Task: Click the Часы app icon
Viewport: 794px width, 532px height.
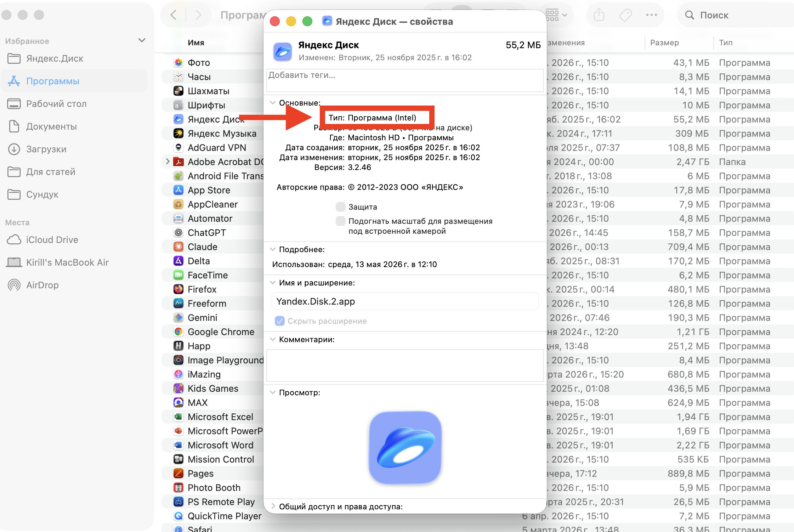Action: (178, 77)
